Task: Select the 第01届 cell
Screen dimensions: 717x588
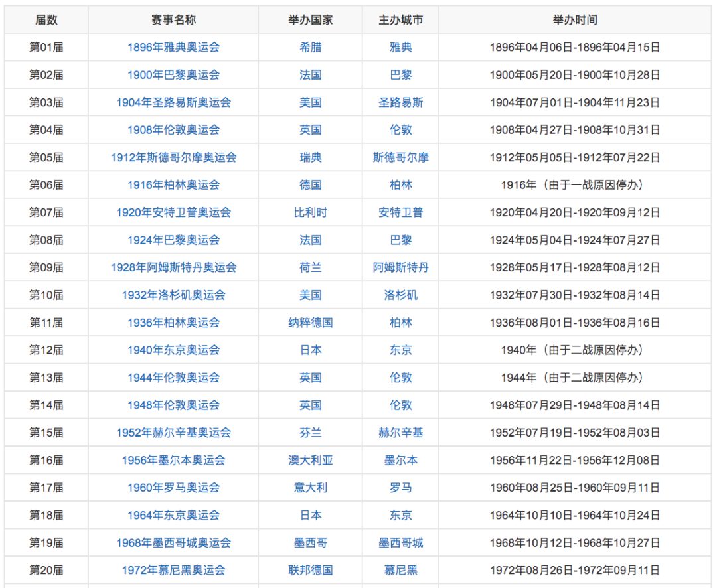Action: [x=46, y=47]
